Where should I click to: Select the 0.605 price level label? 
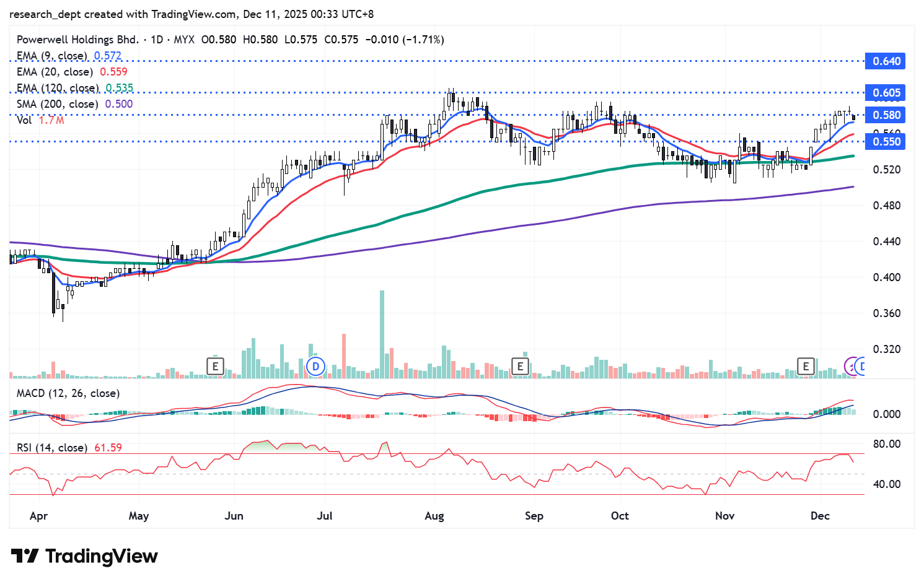[886, 93]
